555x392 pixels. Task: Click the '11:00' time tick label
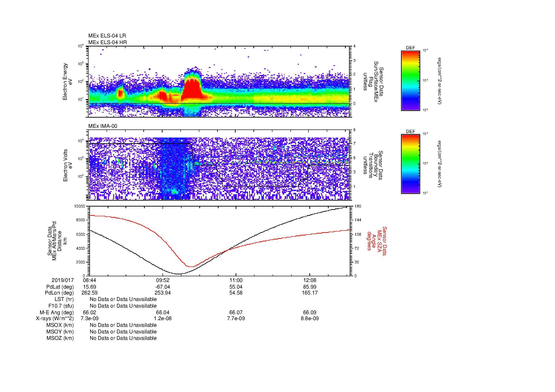[x=236, y=280]
